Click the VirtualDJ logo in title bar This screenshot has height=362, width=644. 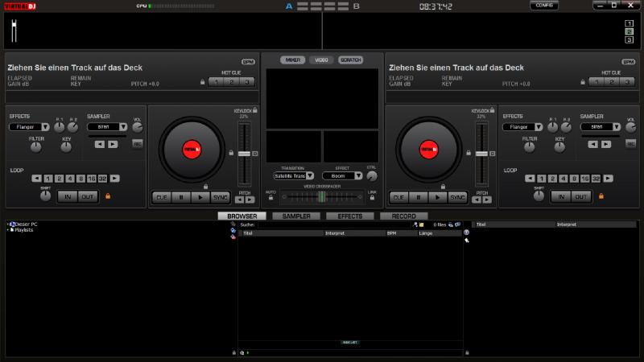(x=20, y=6)
